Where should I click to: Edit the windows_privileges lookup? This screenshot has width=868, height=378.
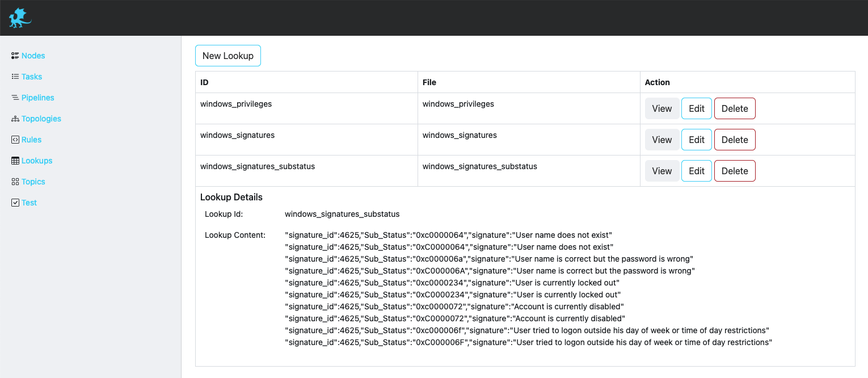pyautogui.click(x=696, y=108)
